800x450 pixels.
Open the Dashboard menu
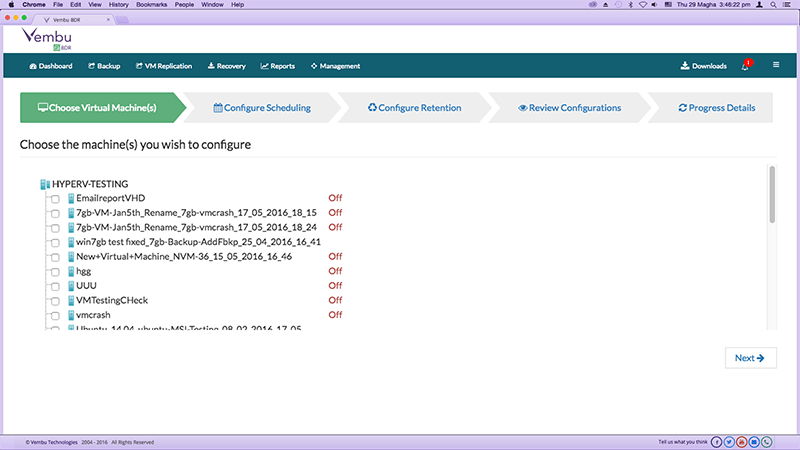(x=51, y=66)
